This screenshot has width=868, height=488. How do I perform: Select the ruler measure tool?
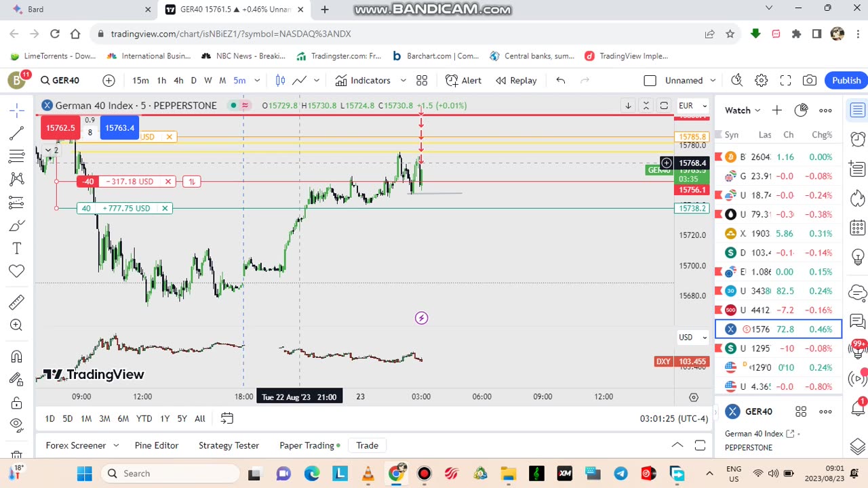[x=17, y=302]
